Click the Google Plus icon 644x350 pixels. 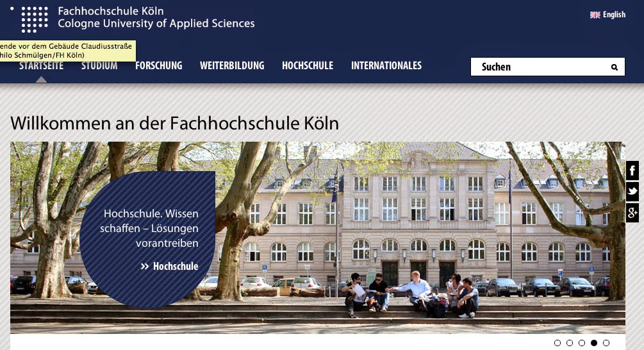pyautogui.click(x=632, y=212)
